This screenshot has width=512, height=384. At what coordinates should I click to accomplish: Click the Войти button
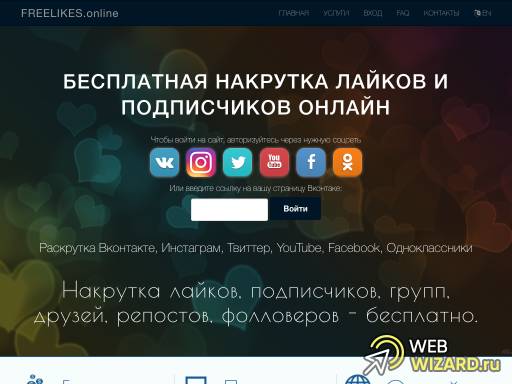[295, 209]
